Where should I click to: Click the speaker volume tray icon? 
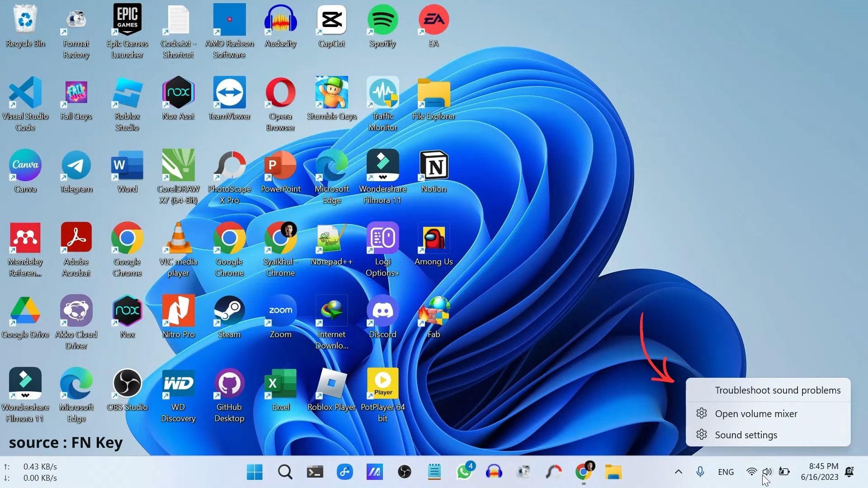[x=767, y=472]
